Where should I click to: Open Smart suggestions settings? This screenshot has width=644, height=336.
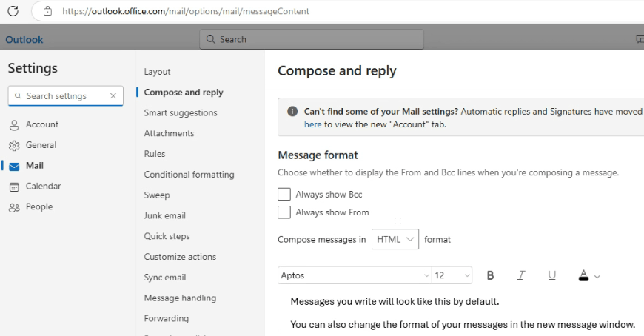[x=181, y=112]
